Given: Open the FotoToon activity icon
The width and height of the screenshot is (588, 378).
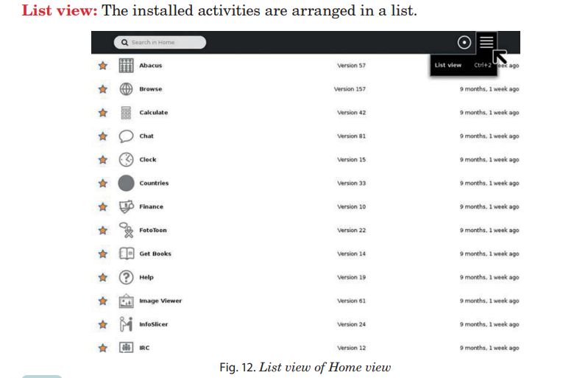Looking at the screenshot, I should click(x=126, y=230).
